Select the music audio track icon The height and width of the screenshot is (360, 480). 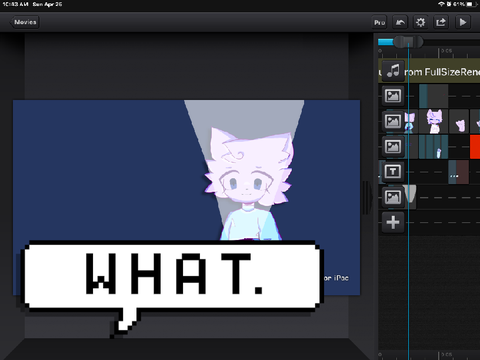(393, 71)
